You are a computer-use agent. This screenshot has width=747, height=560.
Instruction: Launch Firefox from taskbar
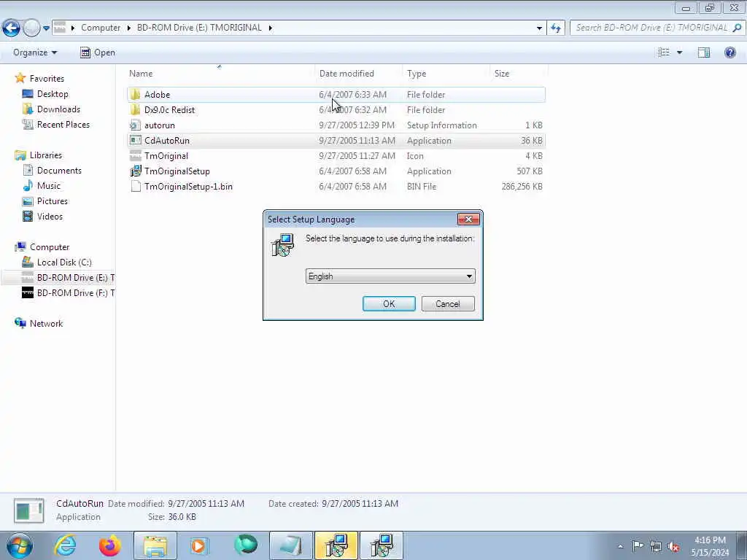pyautogui.click(x=110, y=545)
